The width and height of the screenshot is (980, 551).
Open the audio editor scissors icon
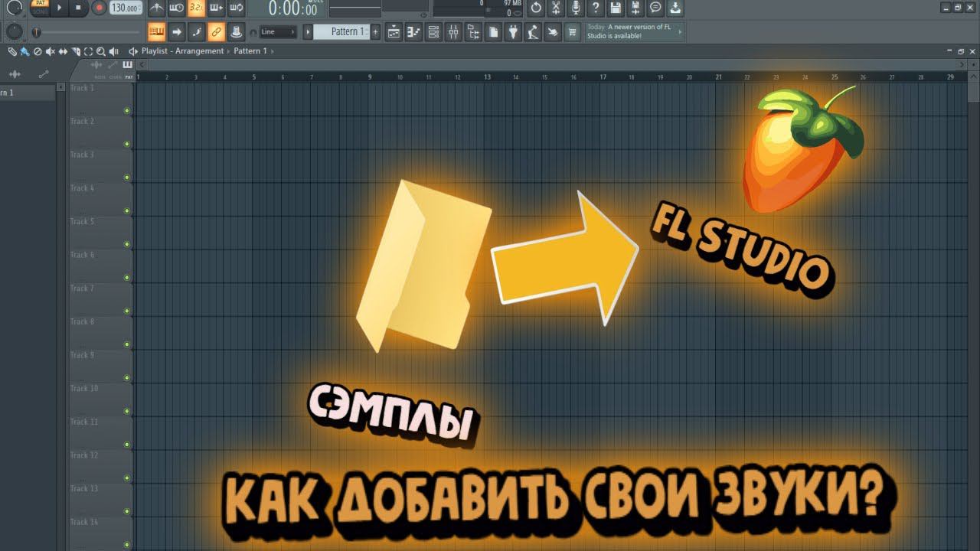(x=556, y=8)
